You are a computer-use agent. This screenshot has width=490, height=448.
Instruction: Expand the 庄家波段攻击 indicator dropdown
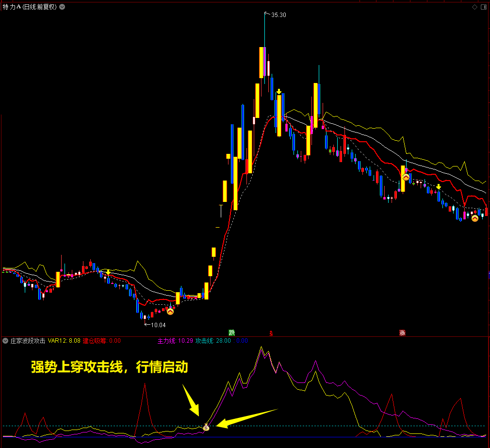[5, 341]
